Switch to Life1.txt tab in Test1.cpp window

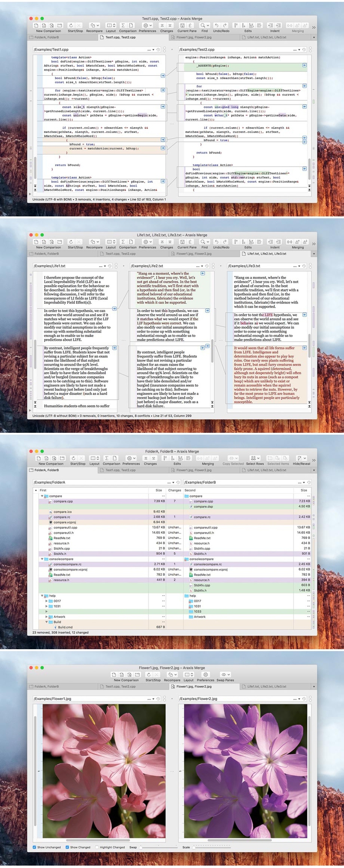coord(275,37)
